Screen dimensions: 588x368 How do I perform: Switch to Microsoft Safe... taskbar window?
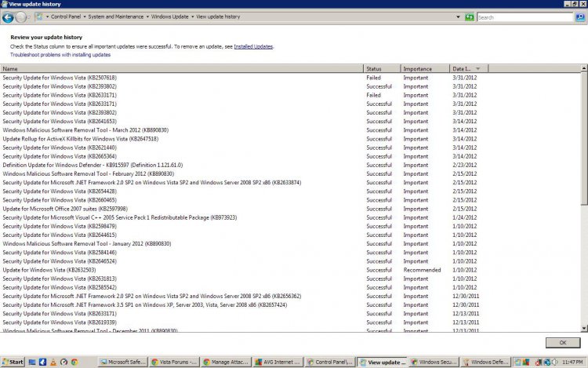pyautogui.click(x=123, y=362)
